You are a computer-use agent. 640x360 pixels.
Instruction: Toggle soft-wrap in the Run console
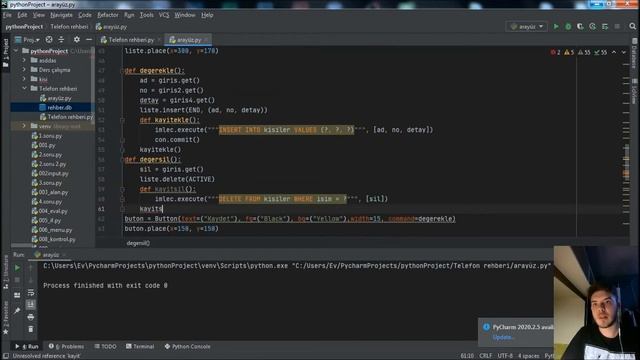(31, 293)
